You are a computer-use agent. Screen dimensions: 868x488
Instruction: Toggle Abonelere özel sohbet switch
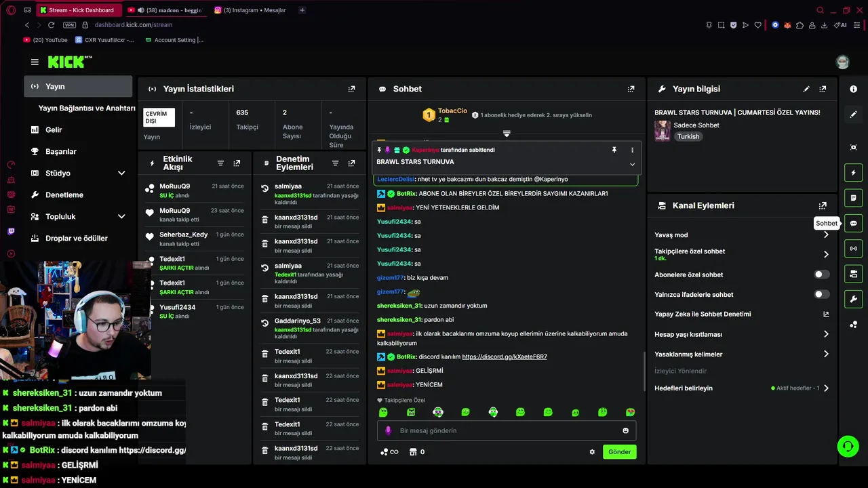click(821, 274)
